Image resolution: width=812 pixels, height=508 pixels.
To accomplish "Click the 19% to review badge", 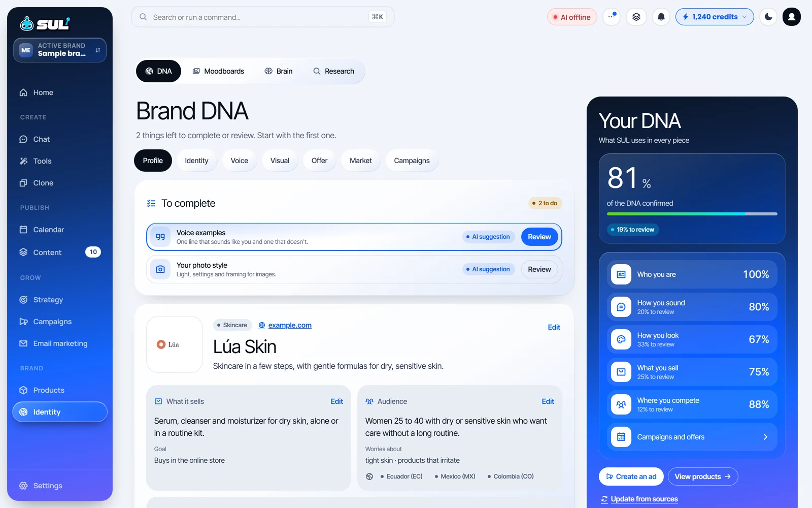I will [633, 230].
